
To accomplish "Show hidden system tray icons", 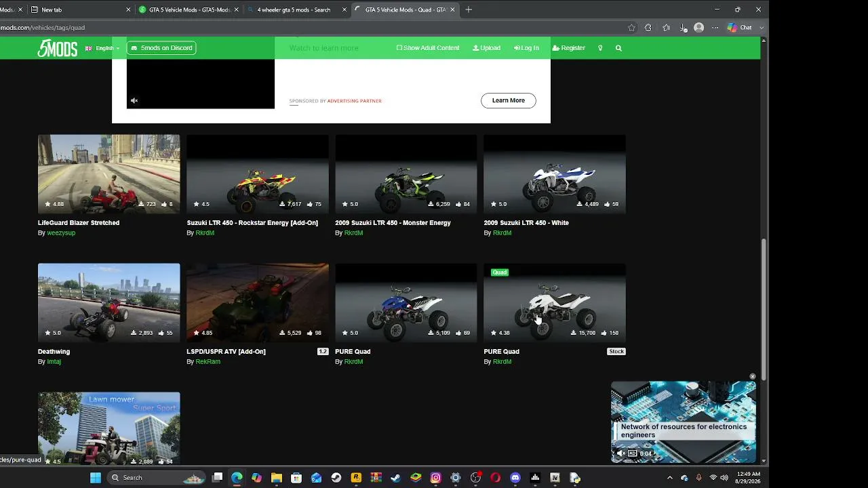I will coord(670,478).
